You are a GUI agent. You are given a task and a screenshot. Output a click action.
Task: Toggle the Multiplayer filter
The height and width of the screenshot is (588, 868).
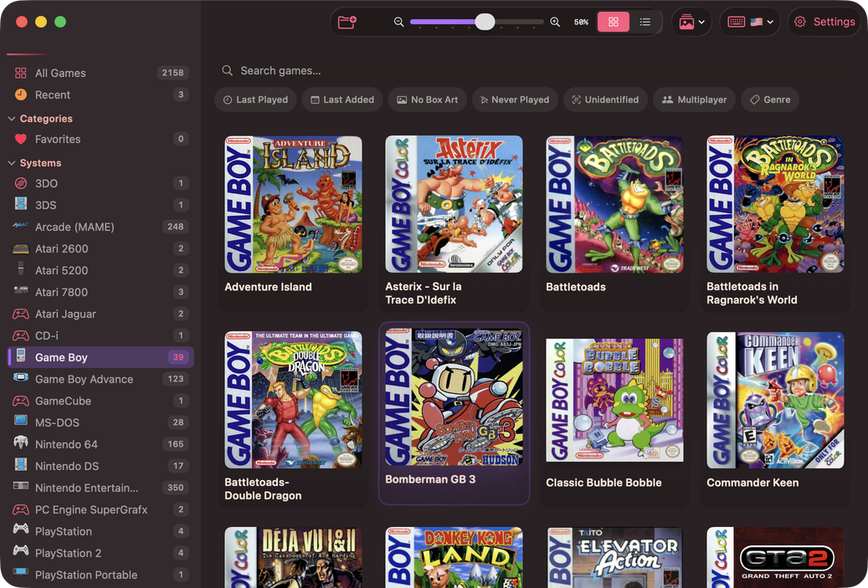point(694,100)
